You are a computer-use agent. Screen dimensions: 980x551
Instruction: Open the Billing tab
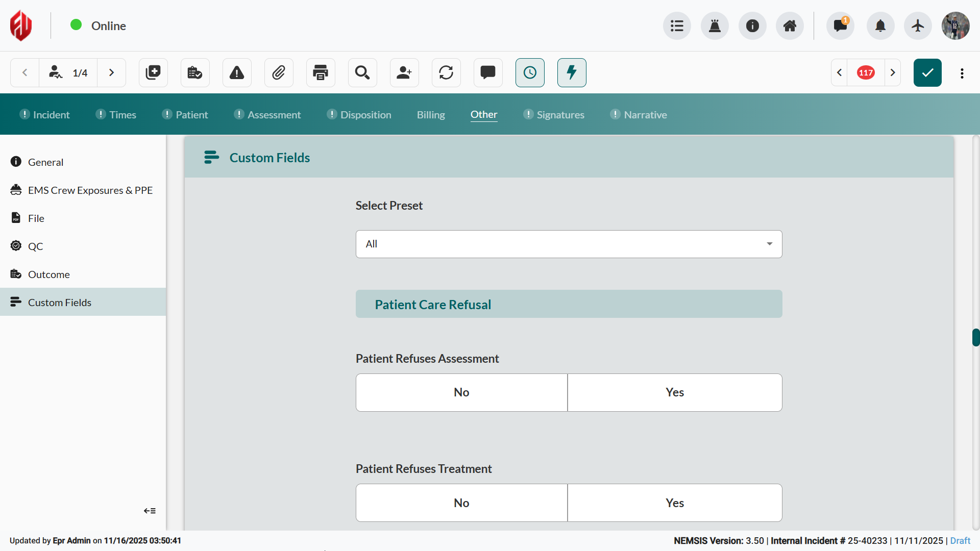(x=430, y=115)
